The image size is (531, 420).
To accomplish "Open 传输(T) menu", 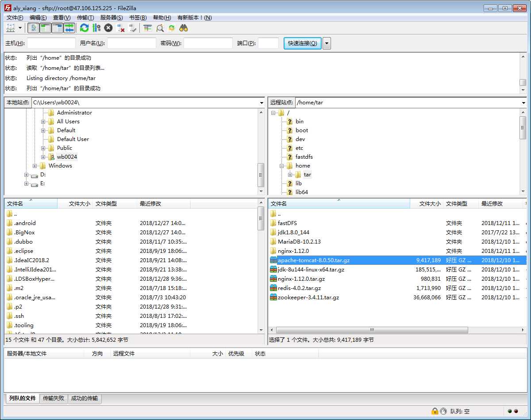I will (x=85, y=18).
